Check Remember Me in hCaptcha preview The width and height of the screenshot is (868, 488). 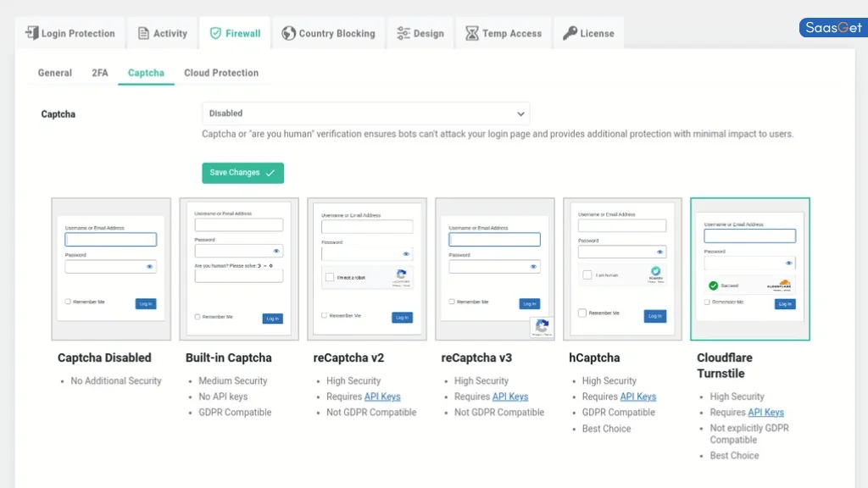(582, 313)
